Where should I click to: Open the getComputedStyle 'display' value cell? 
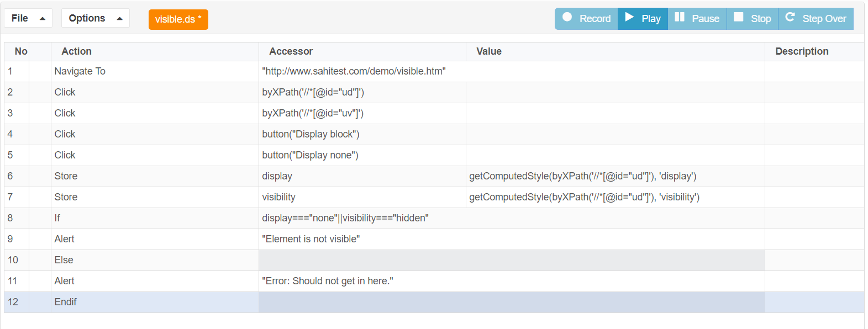pyautogui.click(x=616, y=177)
